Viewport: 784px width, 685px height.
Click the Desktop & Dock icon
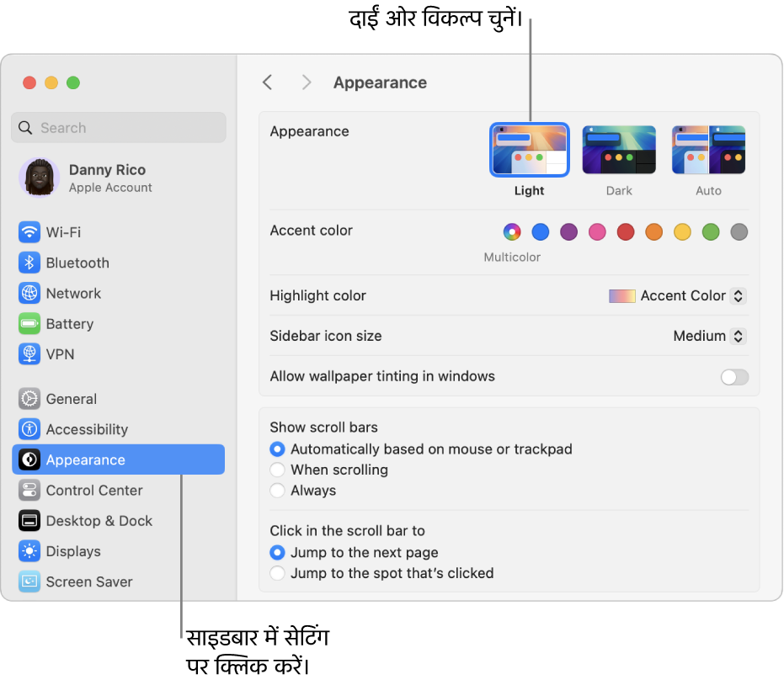tap(29, 520)
